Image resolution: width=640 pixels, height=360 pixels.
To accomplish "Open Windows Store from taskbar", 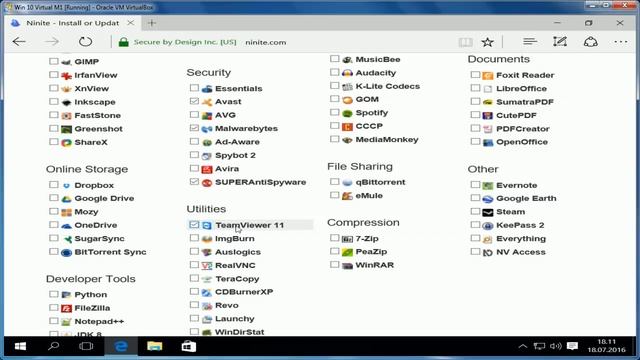I will (x=189, y=347).
